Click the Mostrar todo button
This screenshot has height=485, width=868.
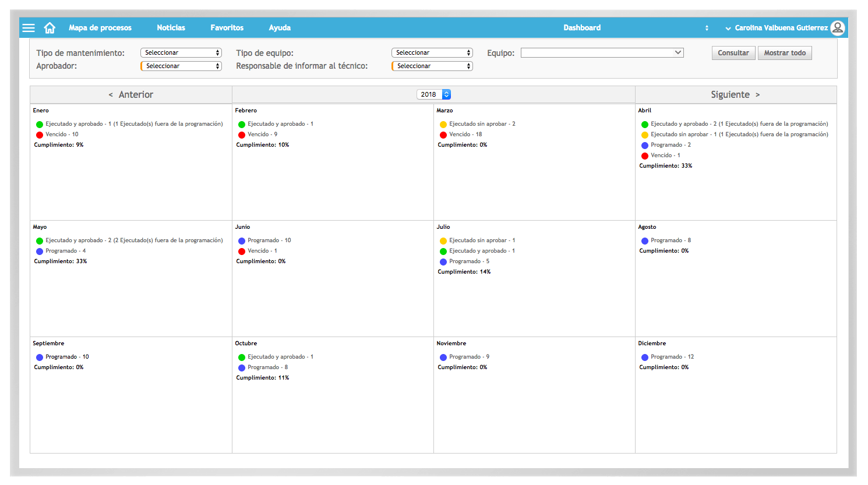785,53
